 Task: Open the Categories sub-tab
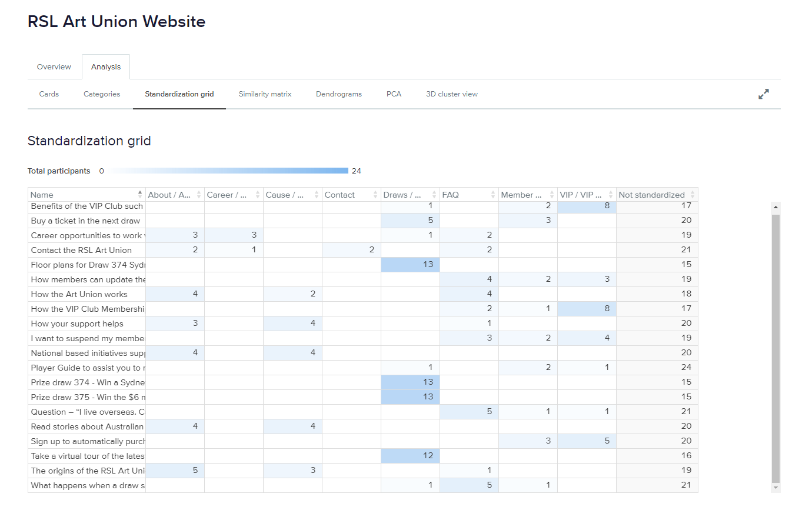click(x=102, y=94)
